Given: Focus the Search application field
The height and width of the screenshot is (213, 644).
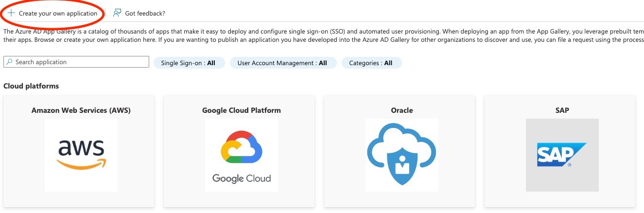Looking at the screenshot, I should coord(76,62).
